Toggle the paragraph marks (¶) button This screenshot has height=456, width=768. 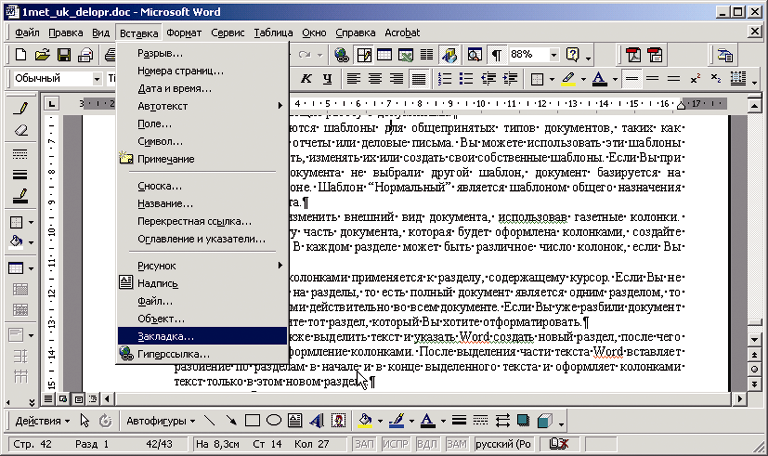point(497,54)
